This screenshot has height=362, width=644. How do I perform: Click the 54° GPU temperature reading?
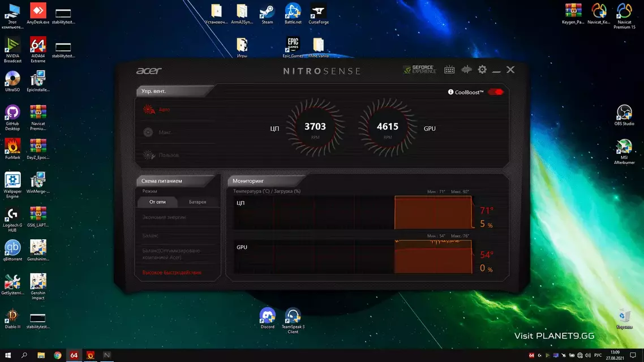[x=487, y=255]
